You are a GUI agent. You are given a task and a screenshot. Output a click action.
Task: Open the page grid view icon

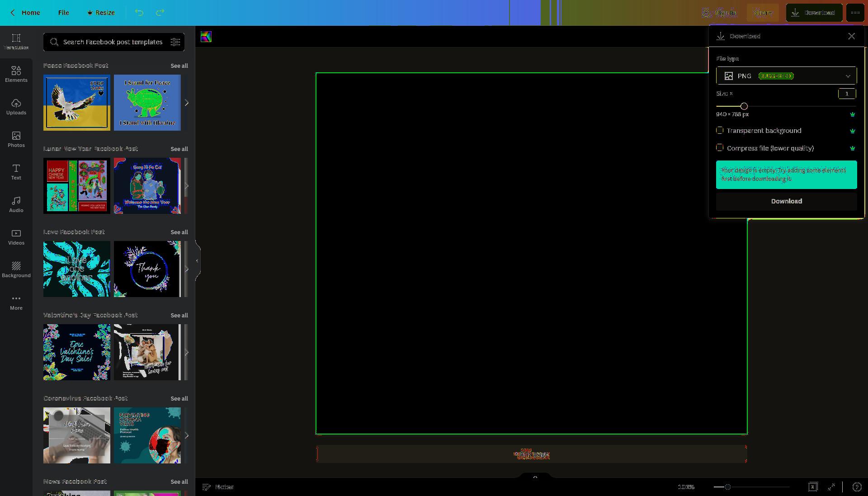(x=813, y=487)
